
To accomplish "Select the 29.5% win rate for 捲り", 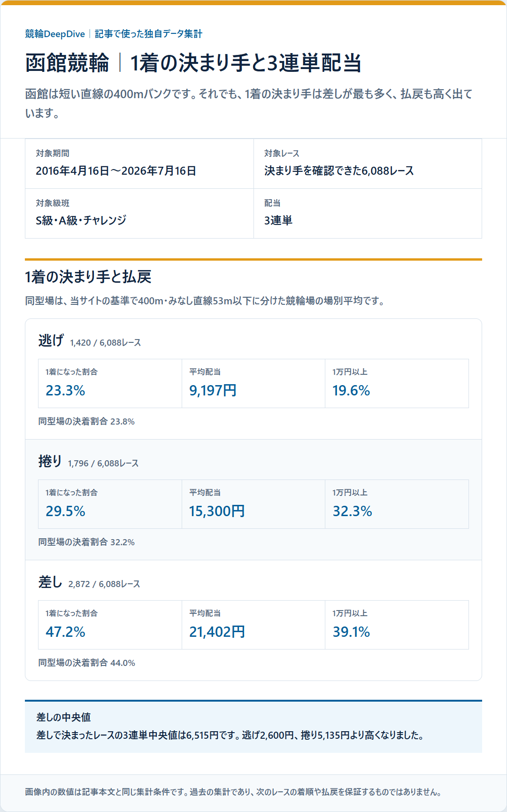I will click(x=65, y=511).
